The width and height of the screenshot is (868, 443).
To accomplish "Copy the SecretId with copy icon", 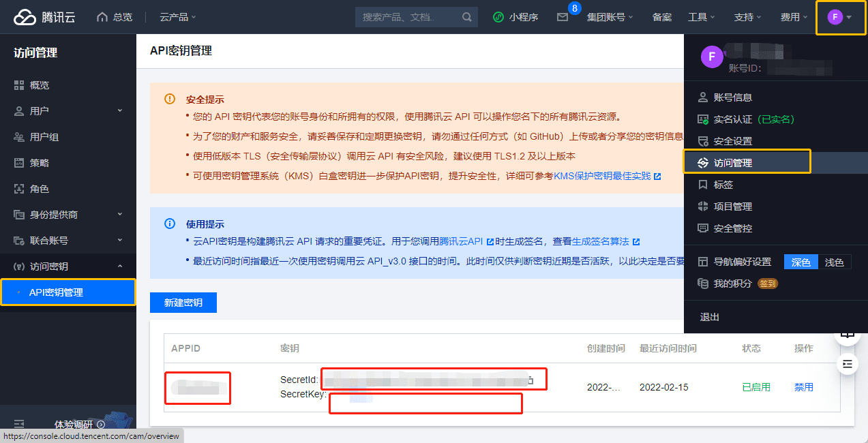I will click(531, 380).
